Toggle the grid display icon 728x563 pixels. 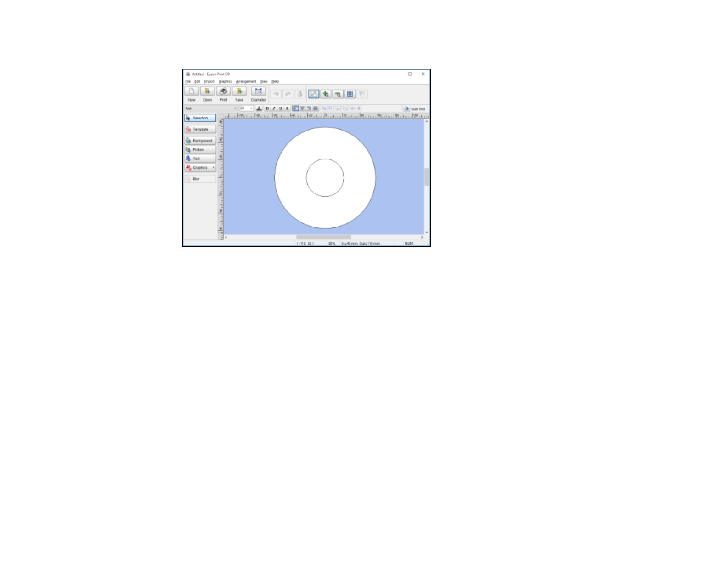click(x=350, y=94)
